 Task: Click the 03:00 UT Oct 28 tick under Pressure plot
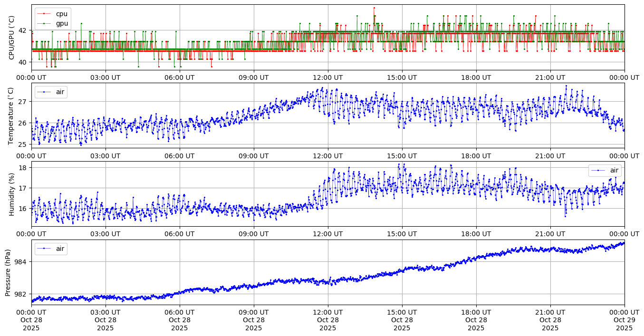click(106, 320)
